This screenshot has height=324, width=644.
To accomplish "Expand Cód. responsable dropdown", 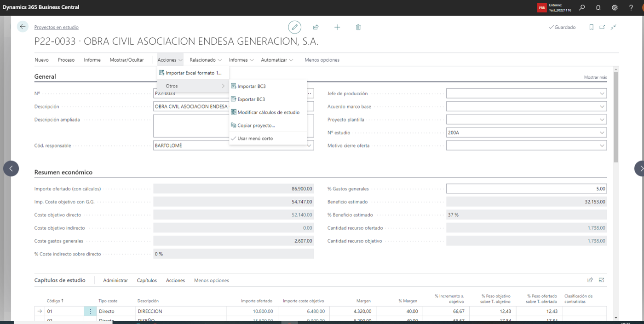I will tap(310, 145).
